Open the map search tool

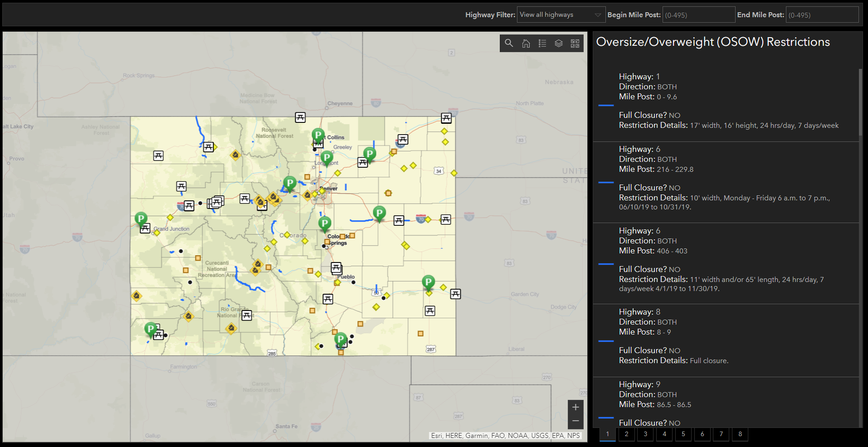coord(509,43)
